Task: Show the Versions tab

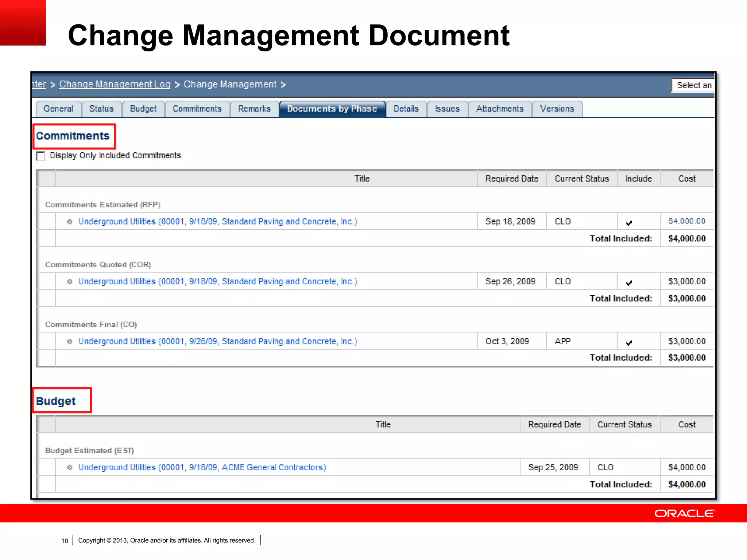Action: pyautogui.click(x=557, y=109)
